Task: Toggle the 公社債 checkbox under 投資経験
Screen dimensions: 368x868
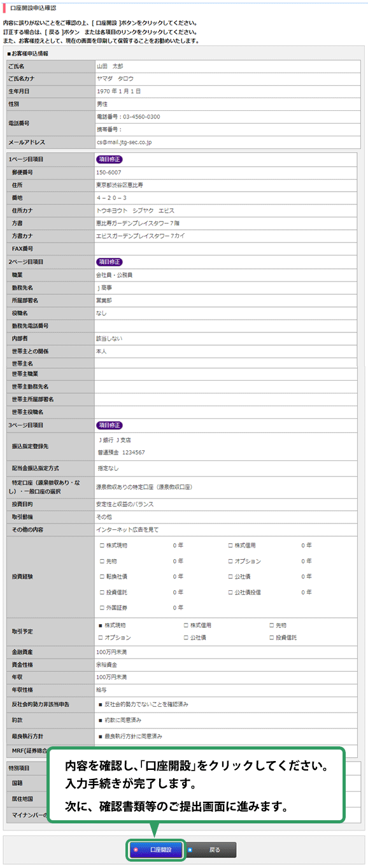Action: point(230,576)
